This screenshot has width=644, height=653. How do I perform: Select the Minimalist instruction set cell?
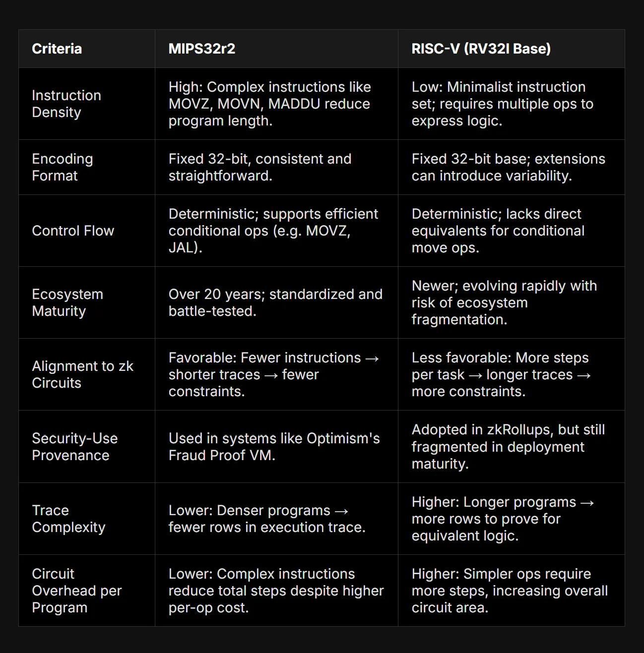[x=502, y=104]
